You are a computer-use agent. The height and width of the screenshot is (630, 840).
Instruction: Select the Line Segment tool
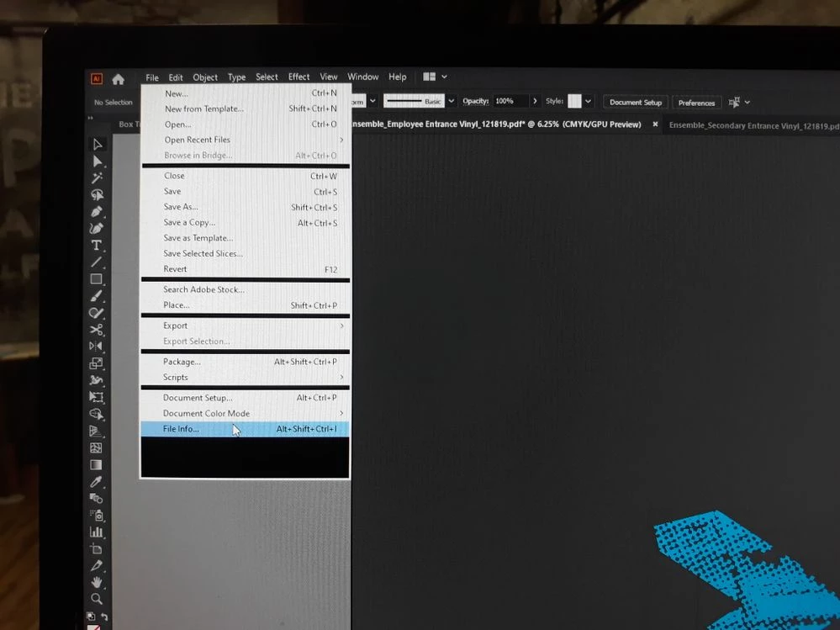point(97,262)
